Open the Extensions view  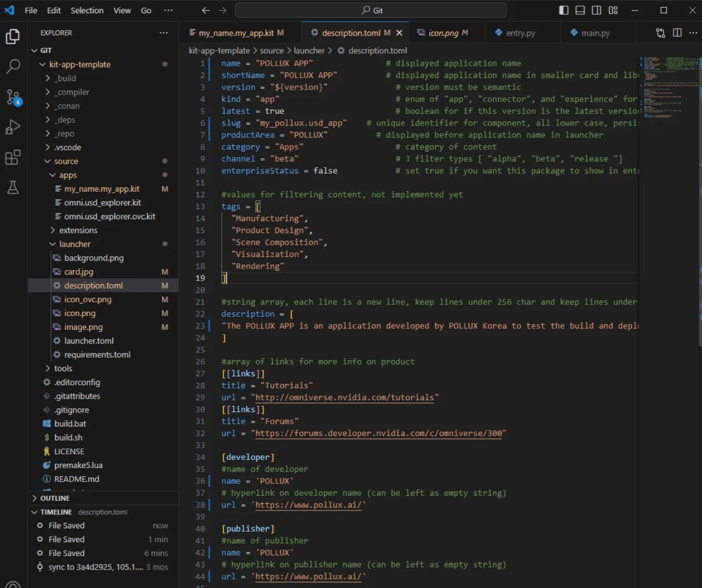pos(13,157)
